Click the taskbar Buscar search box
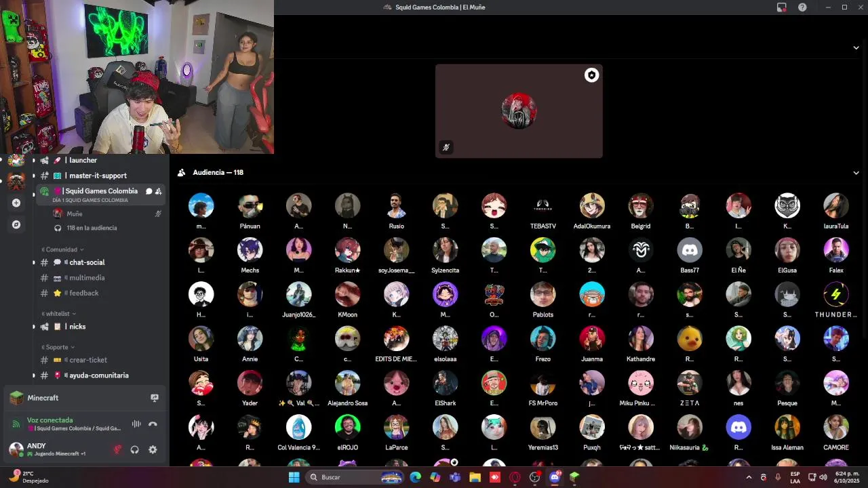868x488 pixels. coord(354,477)
